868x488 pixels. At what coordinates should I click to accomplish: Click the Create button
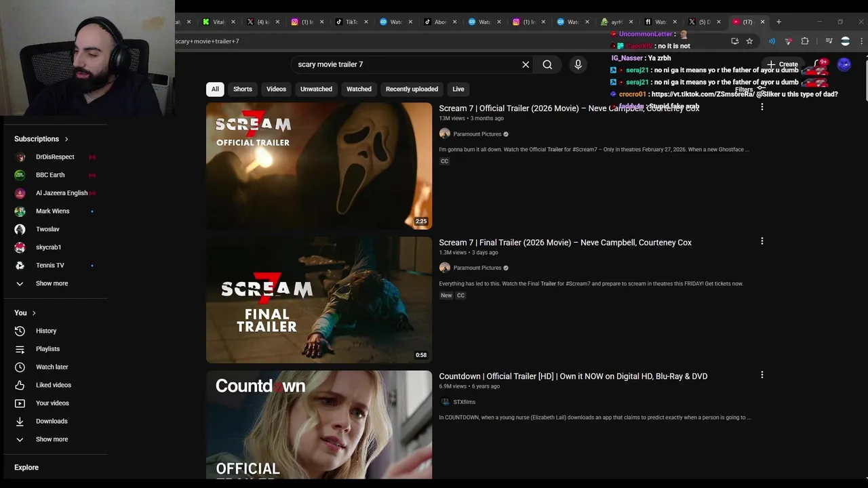point(783,64)
